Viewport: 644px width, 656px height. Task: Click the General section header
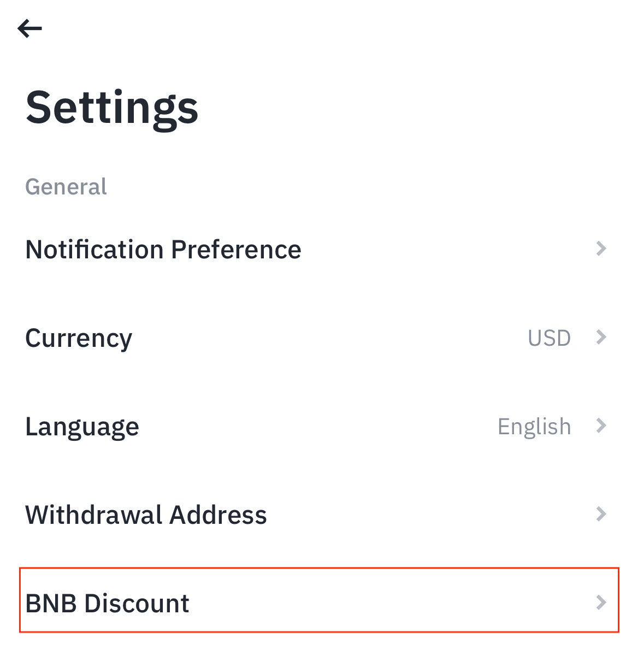pyautogui.click(x=66, y=187)
